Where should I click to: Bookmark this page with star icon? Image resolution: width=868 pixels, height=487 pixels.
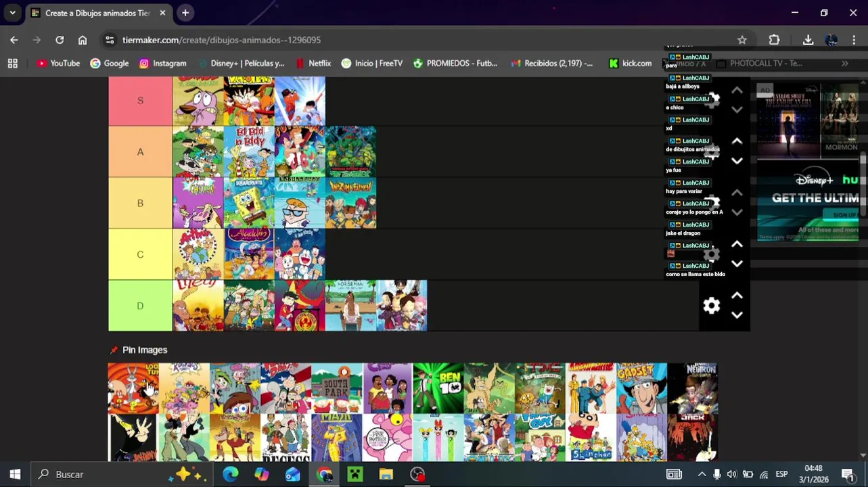(x=742, y=40)
